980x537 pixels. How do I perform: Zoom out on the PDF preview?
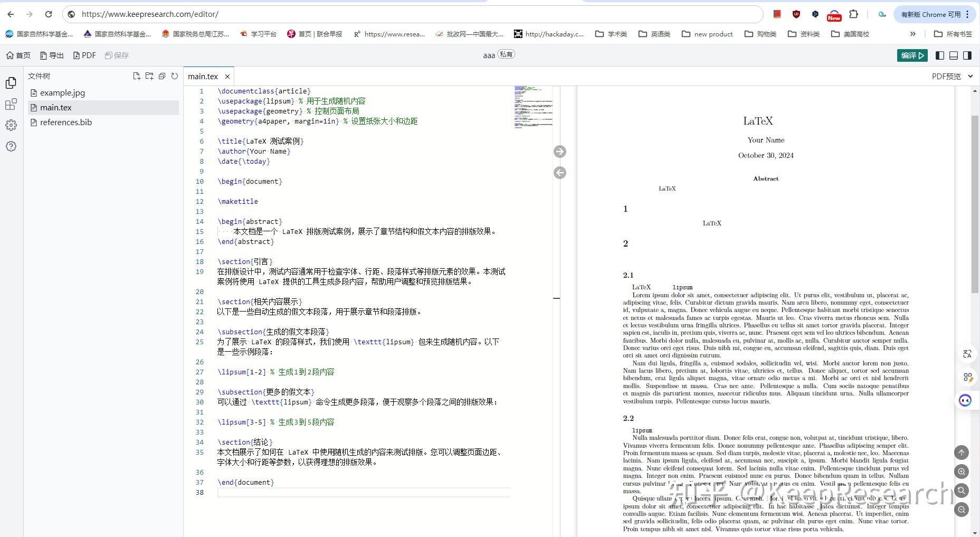962,510
